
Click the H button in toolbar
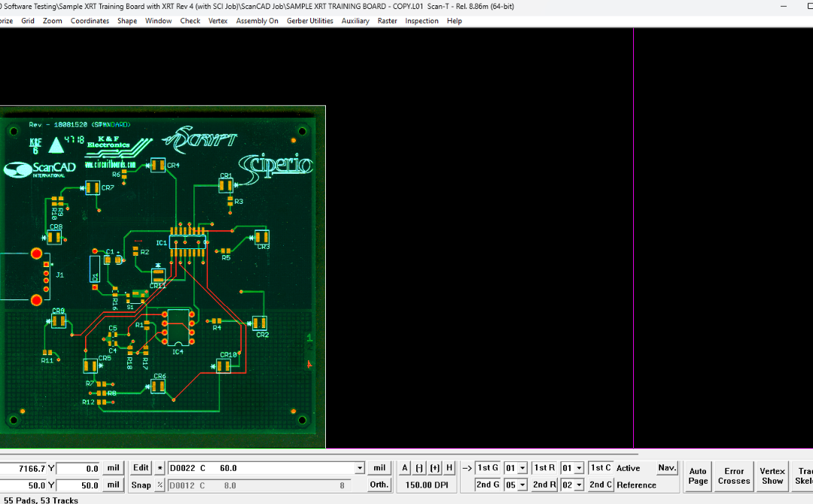click(449, 468)
